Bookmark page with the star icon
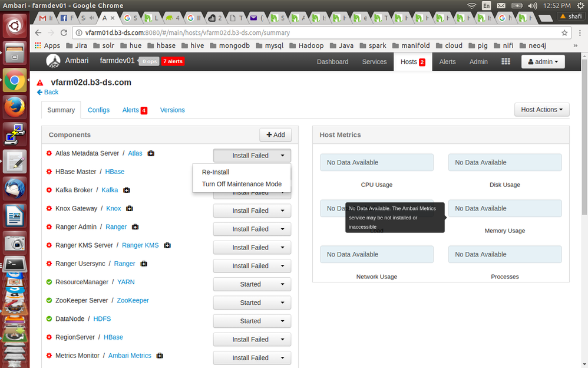Viewport: 588px width, 368px height. tap(564, 32)
